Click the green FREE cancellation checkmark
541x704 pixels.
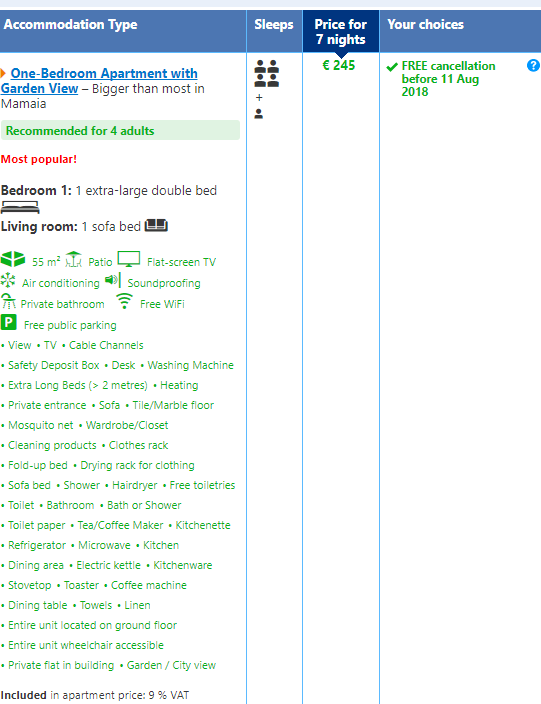coord(392,67)
